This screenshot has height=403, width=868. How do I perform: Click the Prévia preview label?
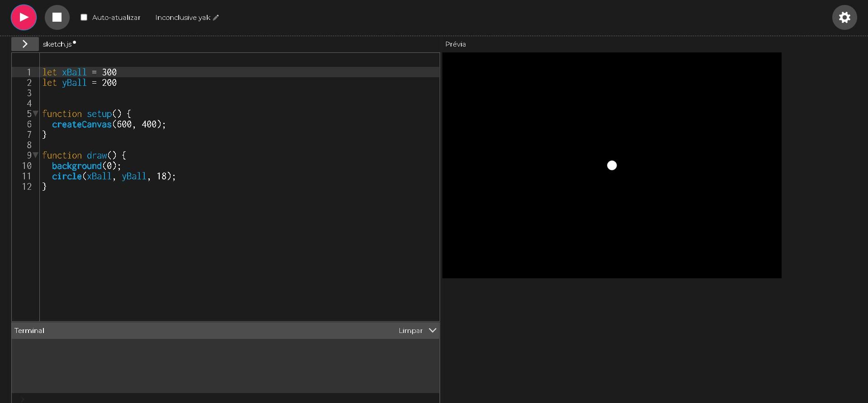point(455,44)
